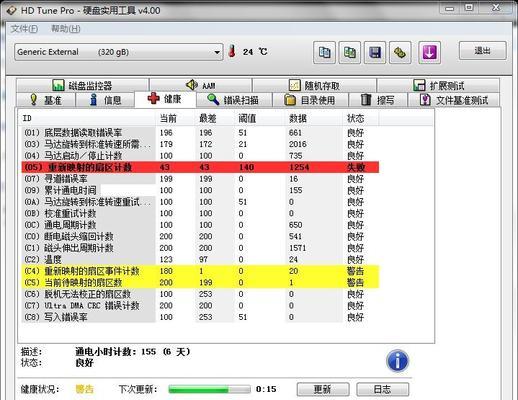The image size is (518, 400).
Task: Select the (04) 马达启动/停止计数 row
Action: (200, 156)
